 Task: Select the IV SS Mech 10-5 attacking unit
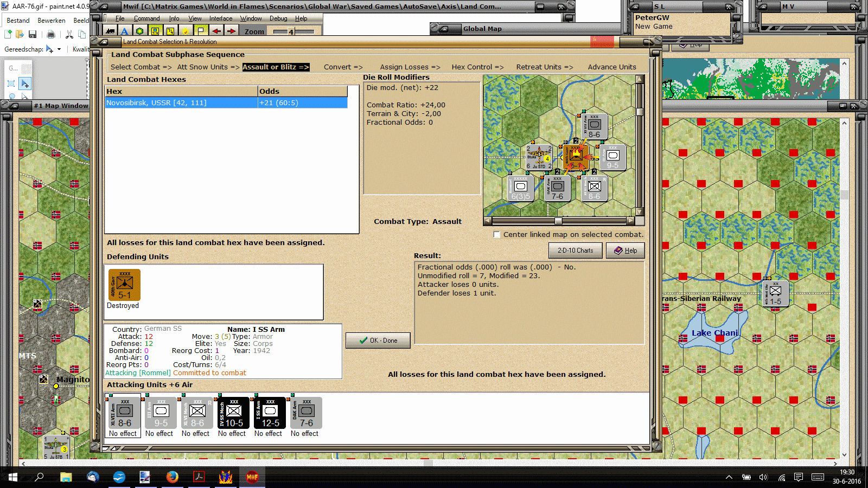coord(233,413)
